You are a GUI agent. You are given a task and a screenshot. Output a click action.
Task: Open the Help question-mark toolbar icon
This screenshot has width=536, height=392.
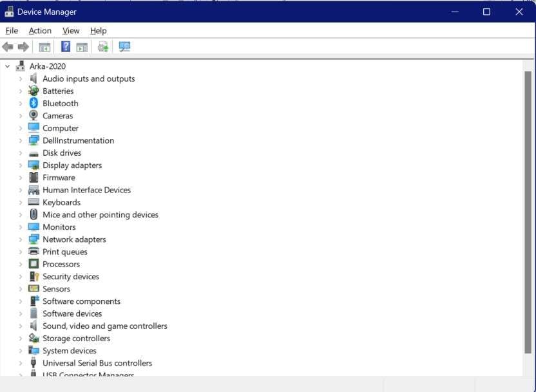point(66,46)
